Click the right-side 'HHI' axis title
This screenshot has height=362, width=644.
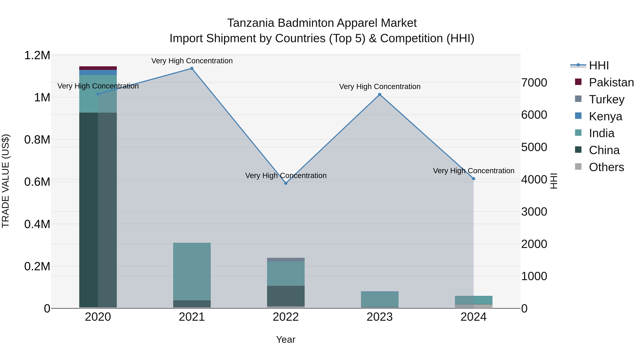click(554, 181)
